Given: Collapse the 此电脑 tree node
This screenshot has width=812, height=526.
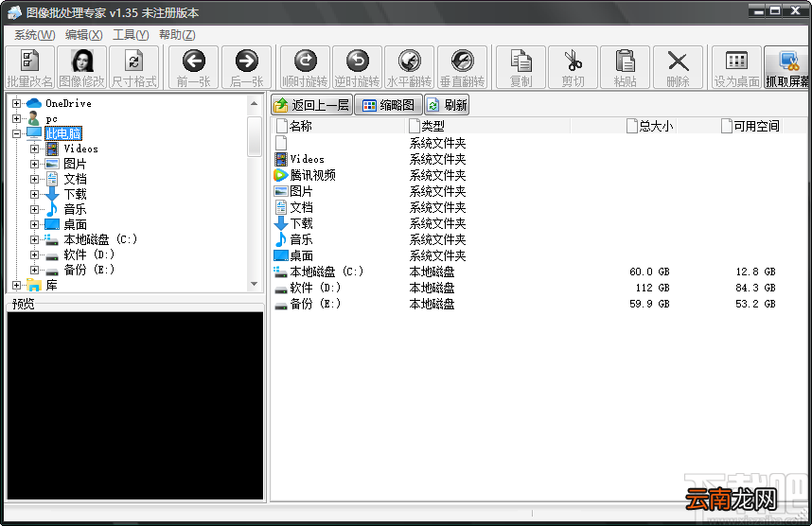Looking at the screenshot, I should pos(17,133).
